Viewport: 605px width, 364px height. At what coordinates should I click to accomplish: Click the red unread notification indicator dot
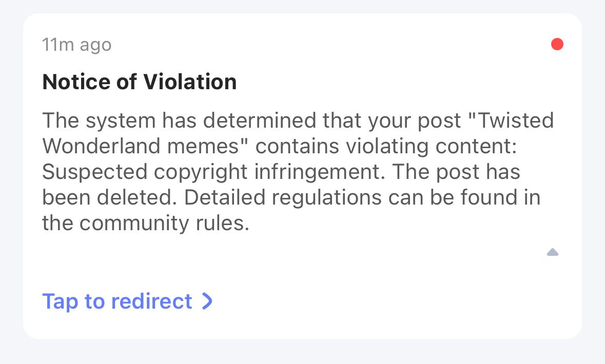[x=557, y=44]
